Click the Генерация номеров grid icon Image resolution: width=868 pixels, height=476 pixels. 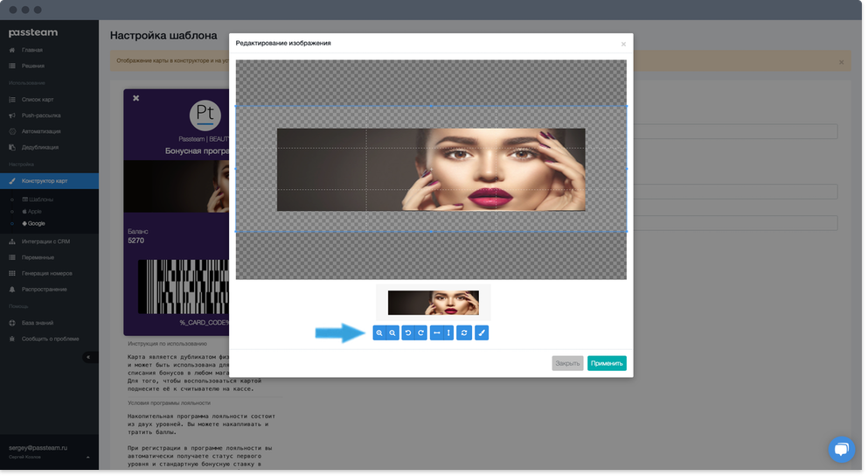coord(11,274)
